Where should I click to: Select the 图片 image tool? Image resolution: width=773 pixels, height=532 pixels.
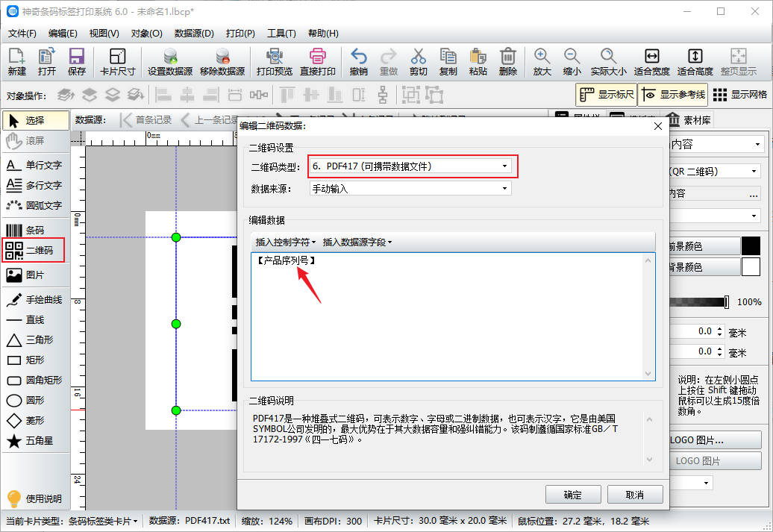[x=35, y=275]
